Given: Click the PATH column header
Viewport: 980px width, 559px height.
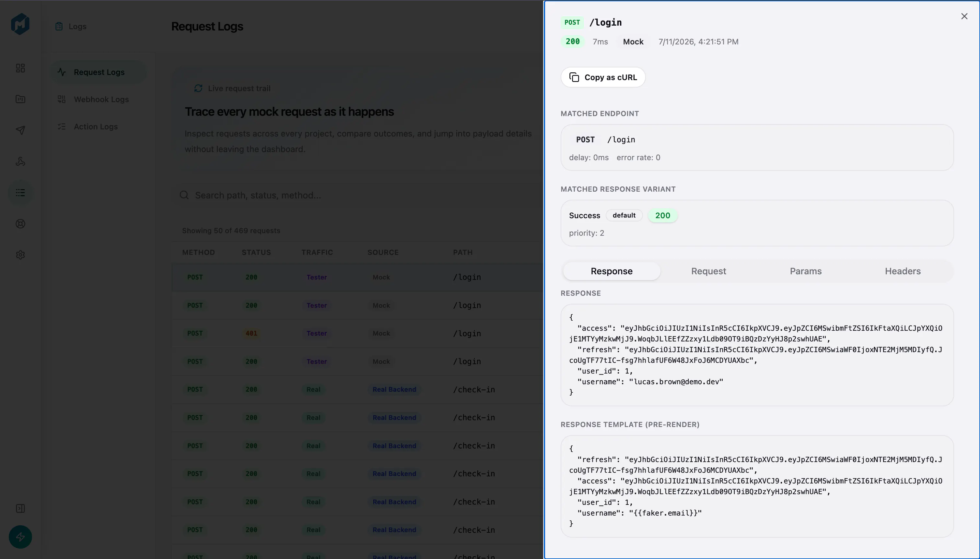Looking at the screenshot, I should click(462, 252).
